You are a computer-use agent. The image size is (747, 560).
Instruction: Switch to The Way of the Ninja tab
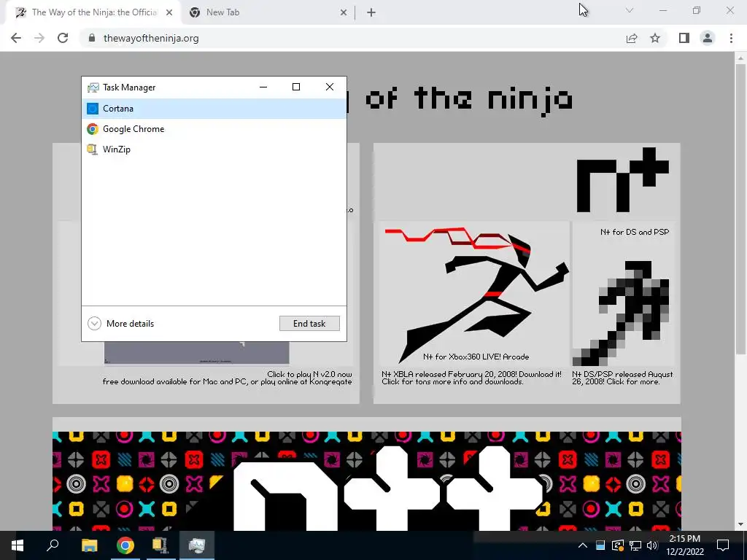tap(93, 12)
